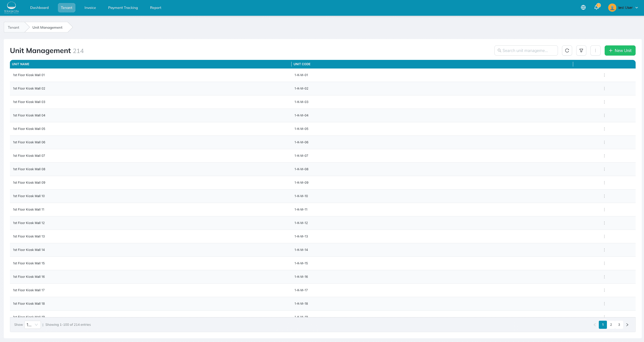This screenshot has width=644, height=342.
Task: Open the table's more options menu
Action: point(595,50)
